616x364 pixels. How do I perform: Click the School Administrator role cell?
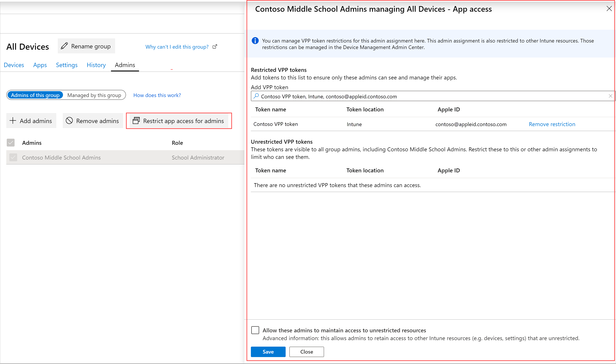click(x=198, y=157)
